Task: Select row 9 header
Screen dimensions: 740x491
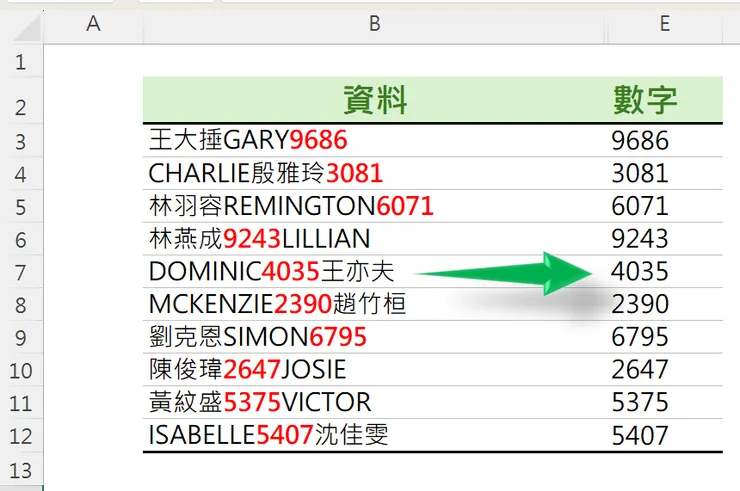Action: coord(21,338)
